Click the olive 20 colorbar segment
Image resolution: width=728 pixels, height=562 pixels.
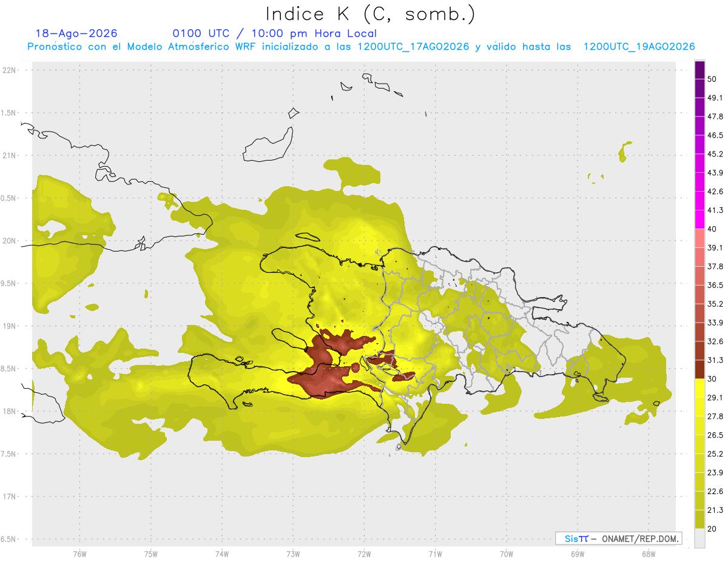[699, 520]
